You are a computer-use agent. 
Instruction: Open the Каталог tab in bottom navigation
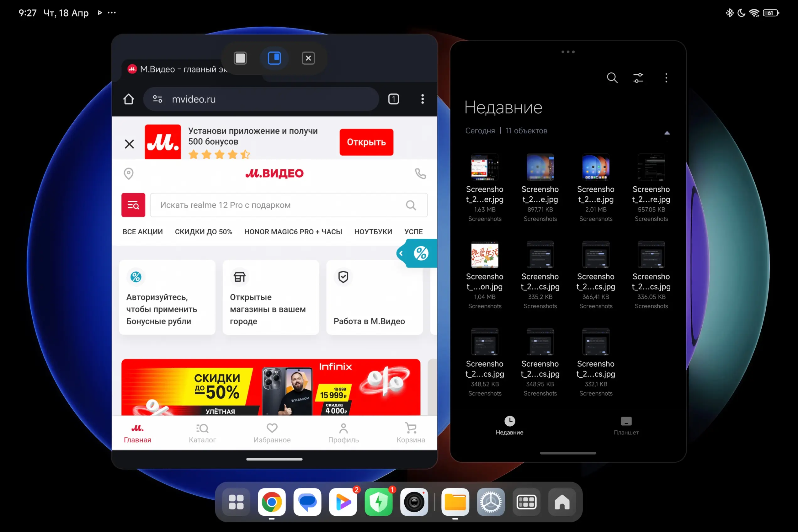pos(202,433)
